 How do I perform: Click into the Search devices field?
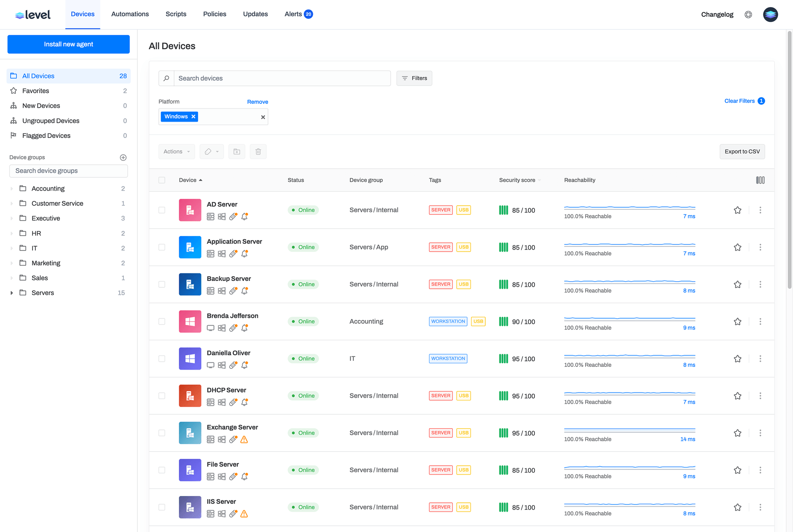pos(282,78)
